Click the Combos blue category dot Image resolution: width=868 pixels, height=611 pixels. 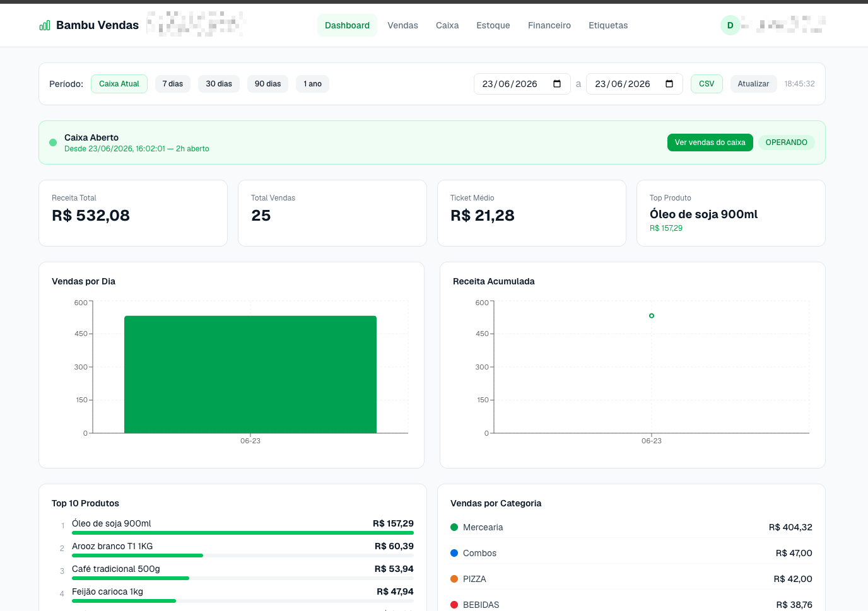click(454, 553)
